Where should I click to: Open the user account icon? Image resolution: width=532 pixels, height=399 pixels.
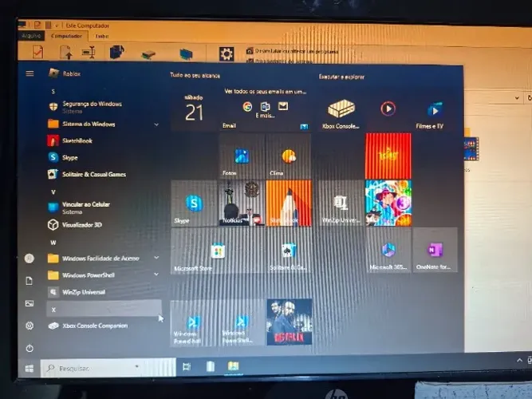coord(30,259)
